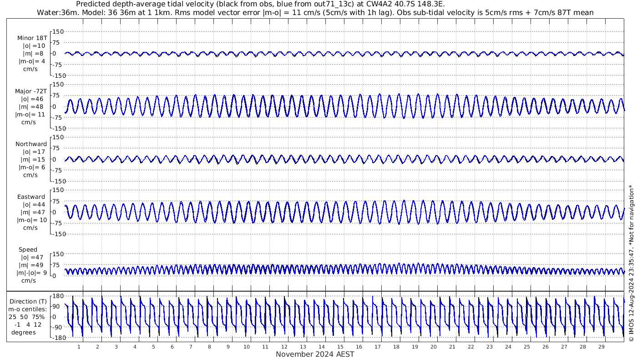This screenshot has width=637, height=364.
Task: Click the 'Direction (T)' panel label
Action: (29, 301)
